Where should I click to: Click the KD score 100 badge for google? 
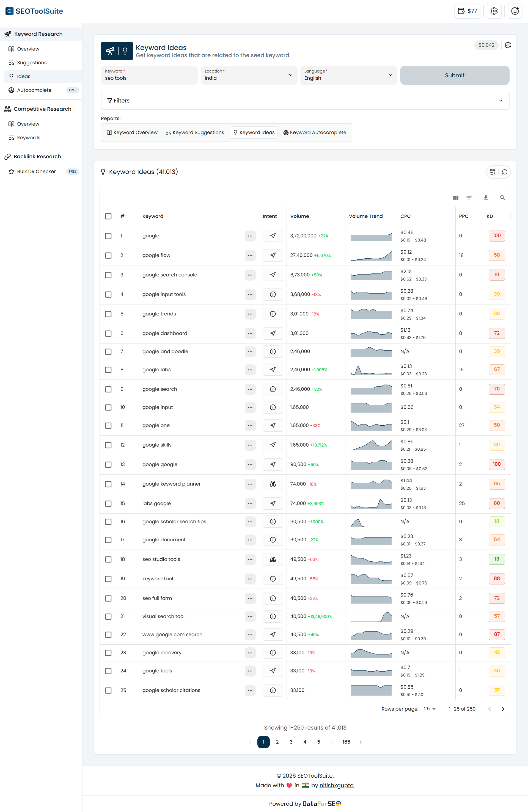(497, 236)
